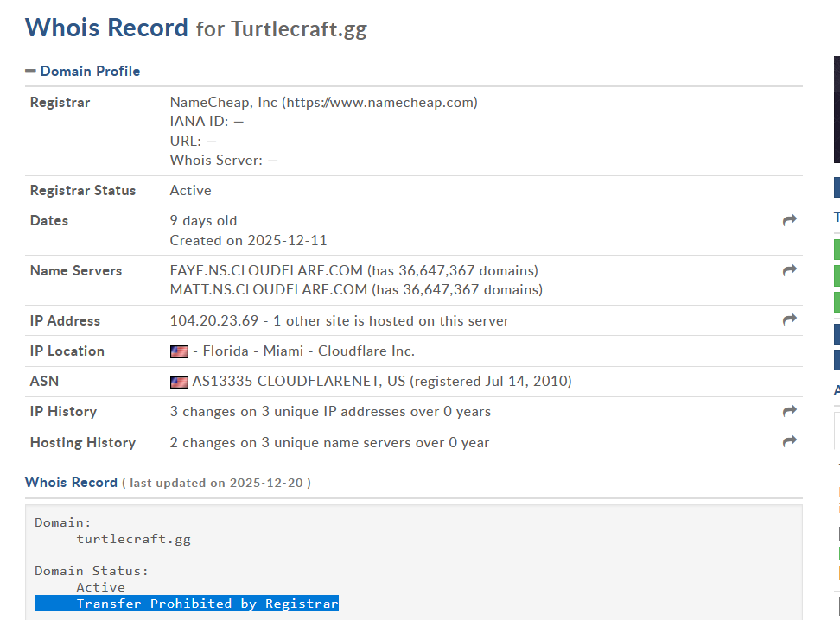840x620 pixels.
Task: Click the 'Registrar' row label
Action: pos(60,102)
